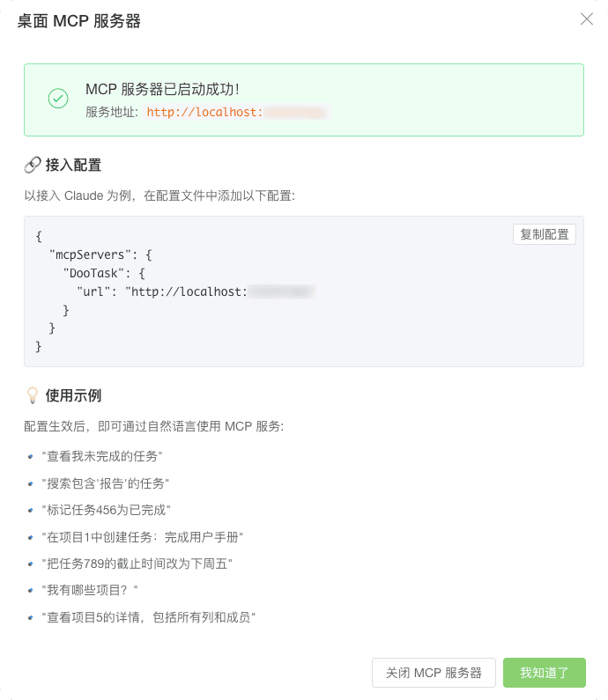This screenshot has height=700, width=608.
Task: Click the chain link icon beside 接入配置
Action: pos(32,165)
